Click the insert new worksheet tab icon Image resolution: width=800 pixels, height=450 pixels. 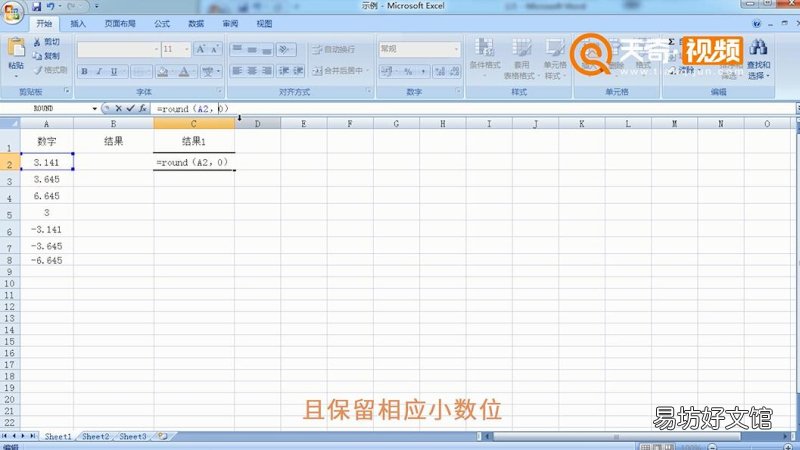(162, 436)
